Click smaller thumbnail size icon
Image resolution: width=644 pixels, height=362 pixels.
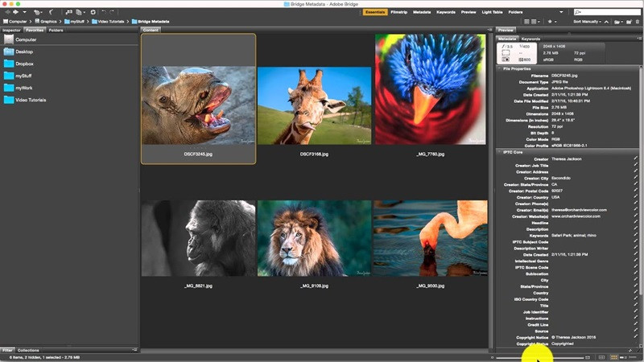(x=492, y=357)
